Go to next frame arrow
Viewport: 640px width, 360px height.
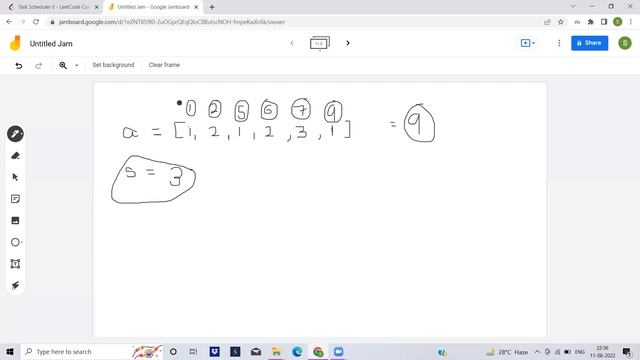click(348, 43)
